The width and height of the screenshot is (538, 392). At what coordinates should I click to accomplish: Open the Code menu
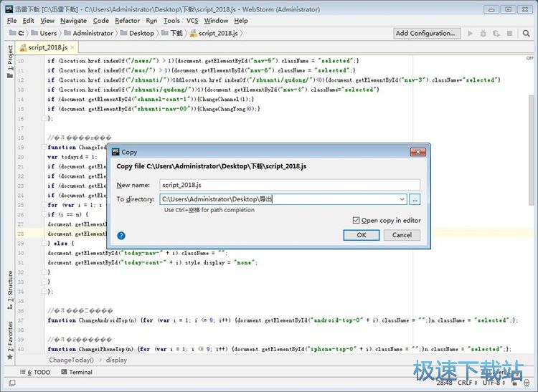tap(101, 21)
